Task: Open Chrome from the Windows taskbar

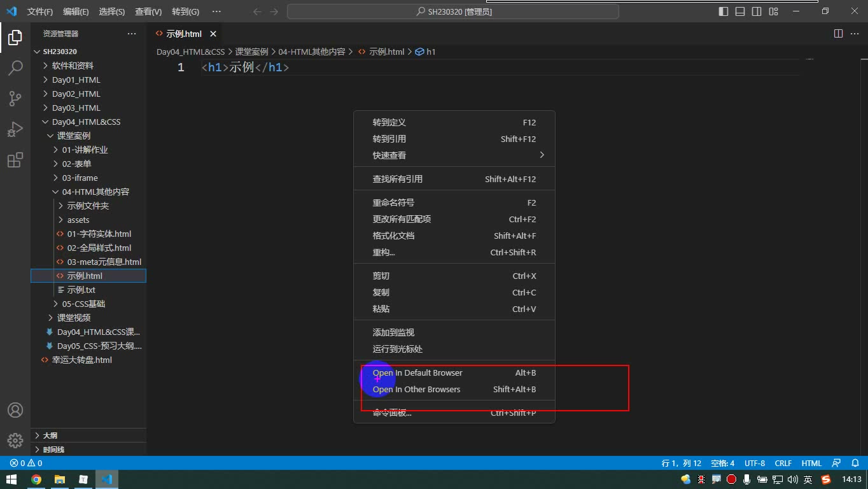Action: coord(36,479)
